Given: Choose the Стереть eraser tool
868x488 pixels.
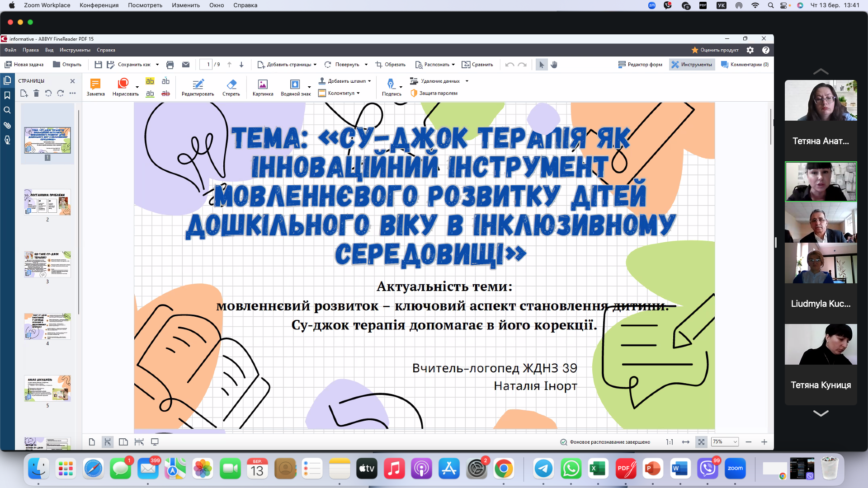Looking at the screenshot, I should [x=231, y=87].
